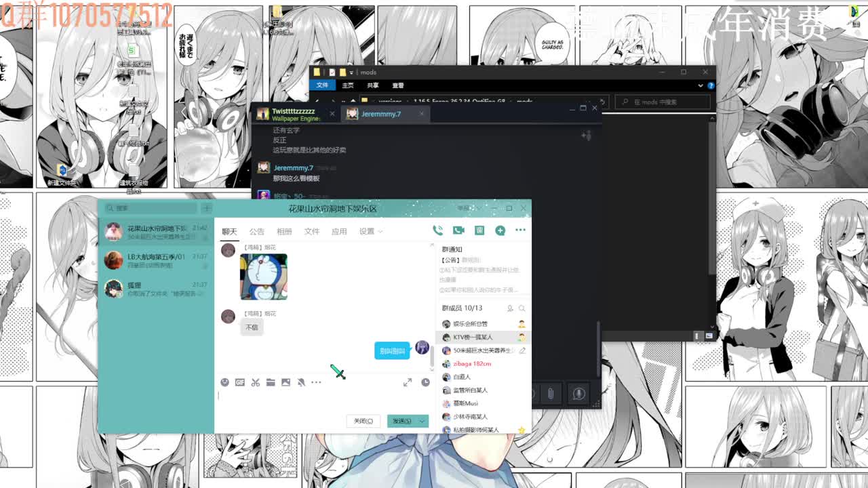Image resolution: width=868 pixels, height=488 pixels.
Task: Click the 发送(S) send button
Action: [x=401, y=421]
